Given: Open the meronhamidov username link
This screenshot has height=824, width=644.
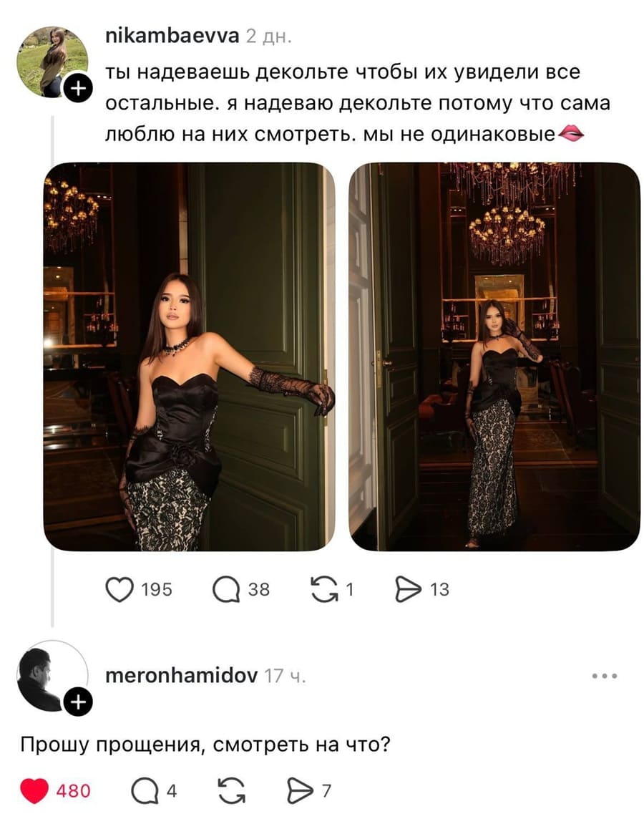Looking at the screenshot, I should [181, 676].
